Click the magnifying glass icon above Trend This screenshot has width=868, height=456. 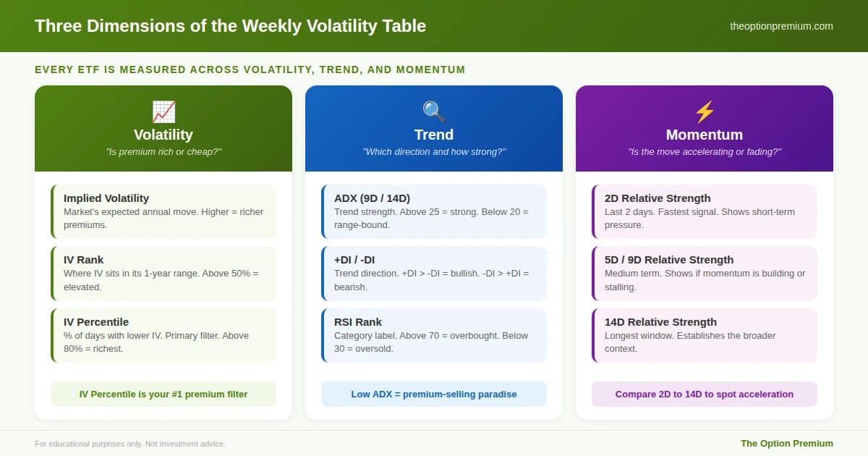[x=434, y=111]
